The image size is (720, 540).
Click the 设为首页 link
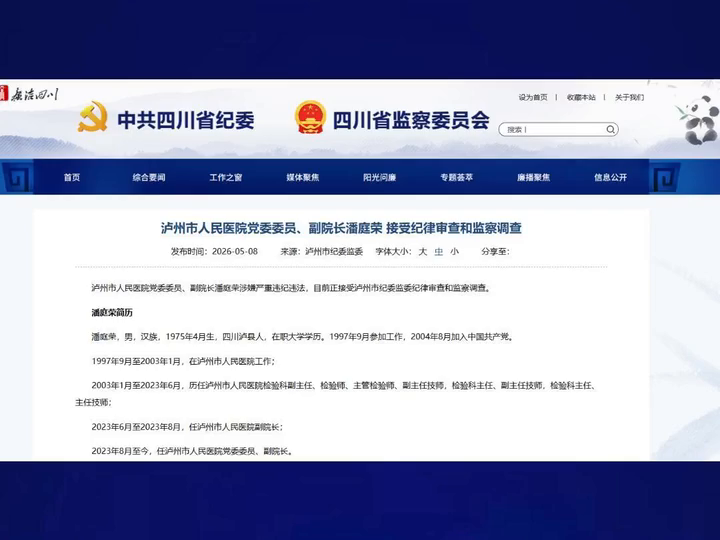point(533,97)
